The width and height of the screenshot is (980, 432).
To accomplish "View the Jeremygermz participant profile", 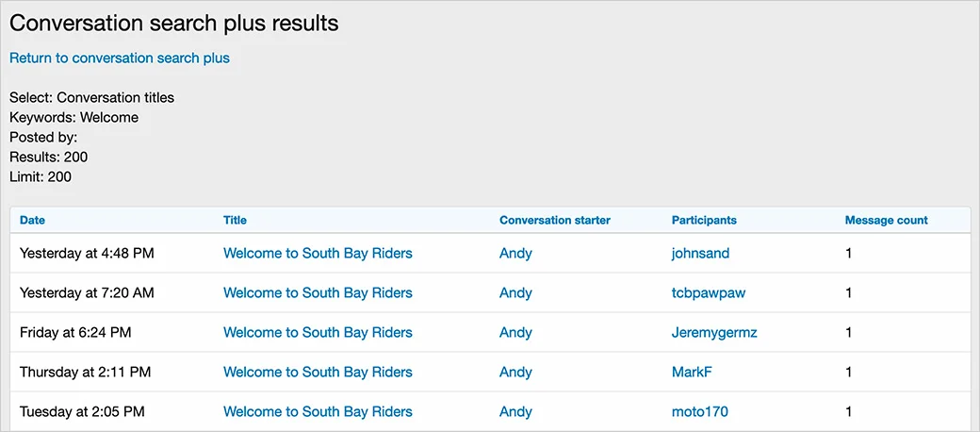I will click(714, 332).
